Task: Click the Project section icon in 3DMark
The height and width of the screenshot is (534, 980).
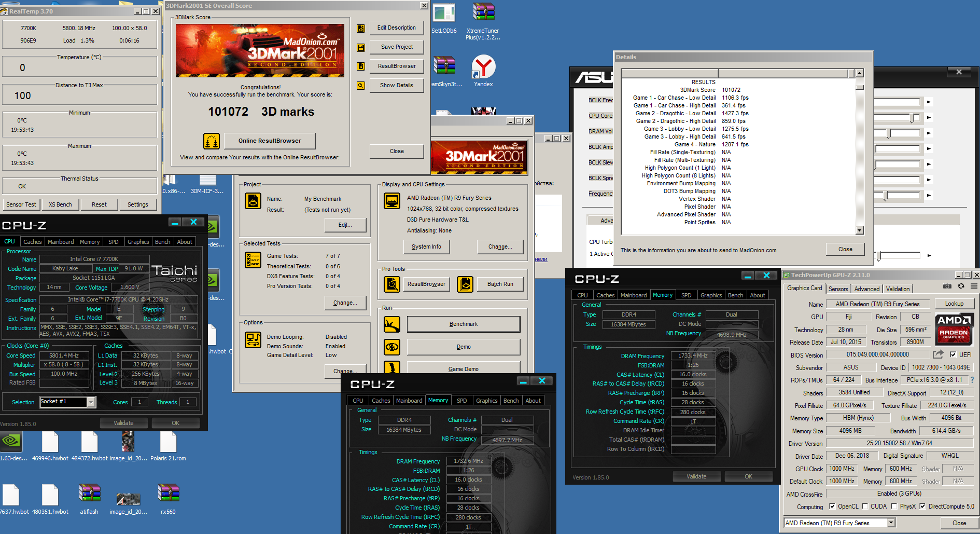Action: 253,201
